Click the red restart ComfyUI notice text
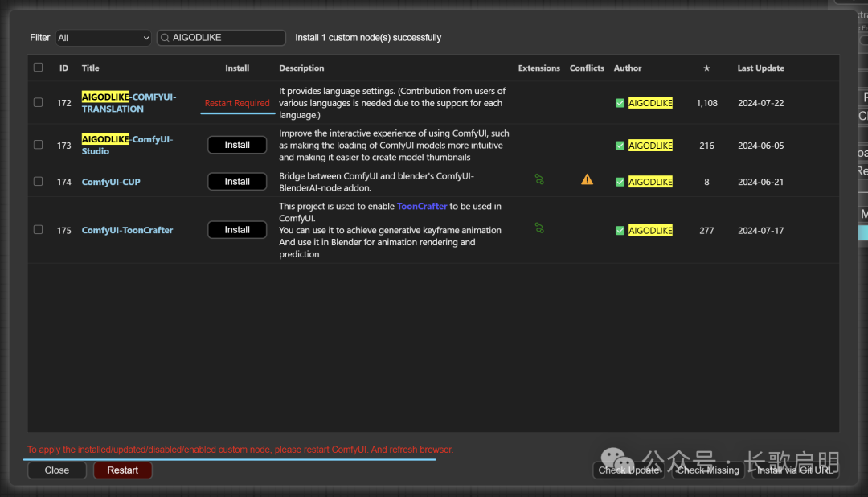The width and height of the screenshot is (868, 497). [x=240, y=450]
